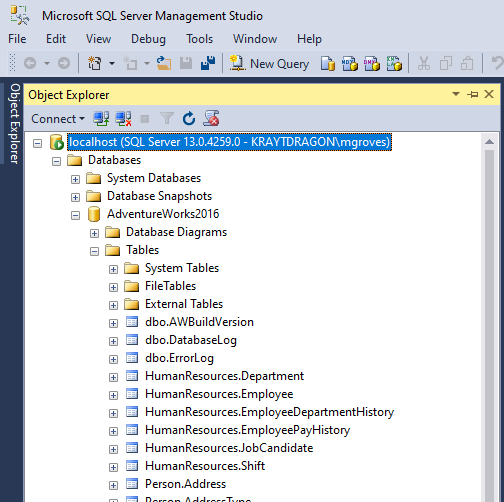Open the Debug menu
This screenshot has height=502, width=504.
pyautogui.click(x=148, y=39)
